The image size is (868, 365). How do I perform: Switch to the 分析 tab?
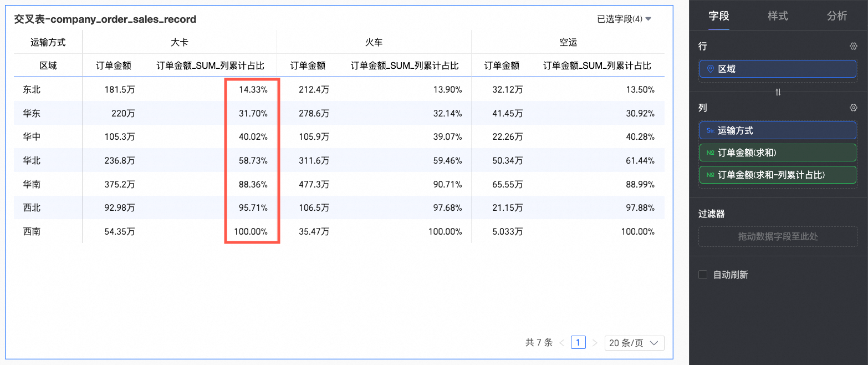click(837, 16)
